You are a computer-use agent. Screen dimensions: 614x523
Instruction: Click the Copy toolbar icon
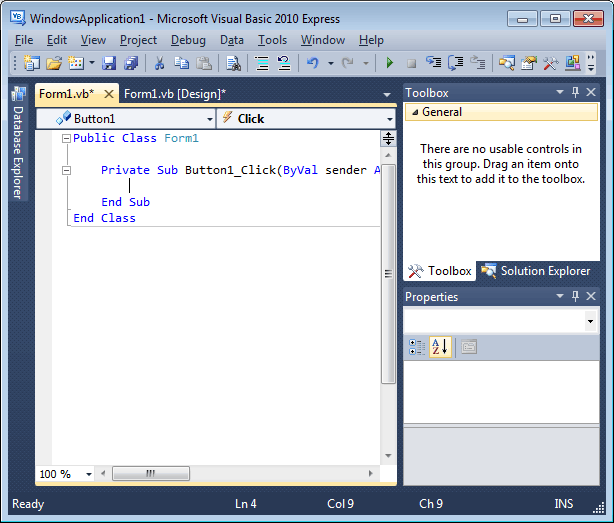[x=181, y=63]
